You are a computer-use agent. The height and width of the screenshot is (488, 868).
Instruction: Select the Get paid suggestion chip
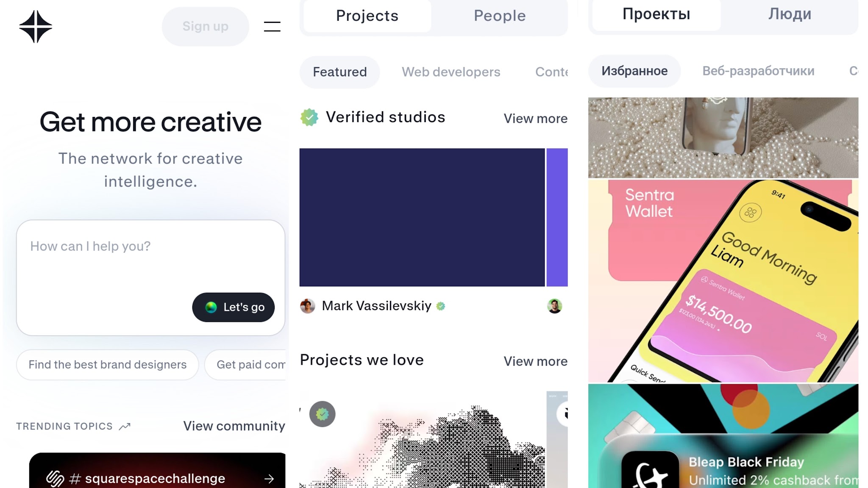point(245,365)
